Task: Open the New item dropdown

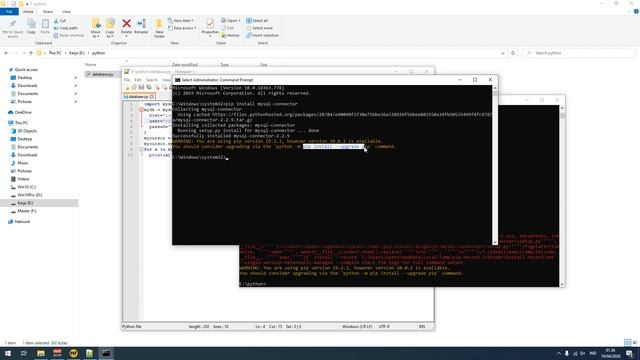Action: click(181, 21)
